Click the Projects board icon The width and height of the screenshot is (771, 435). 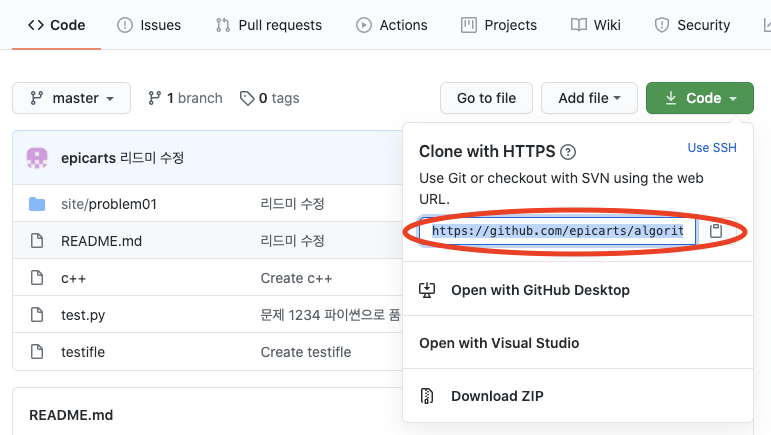coord(469,25)
